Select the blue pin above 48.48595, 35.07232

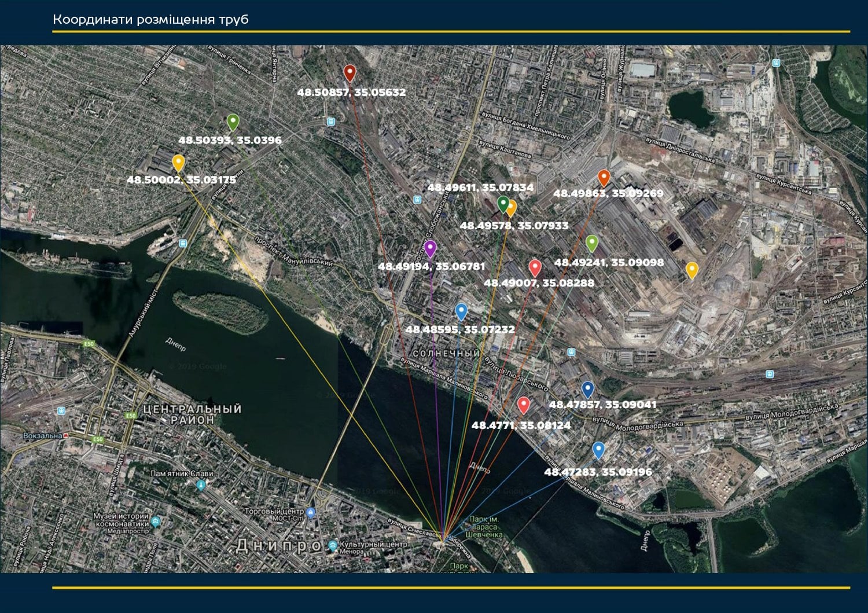point(461,311)
